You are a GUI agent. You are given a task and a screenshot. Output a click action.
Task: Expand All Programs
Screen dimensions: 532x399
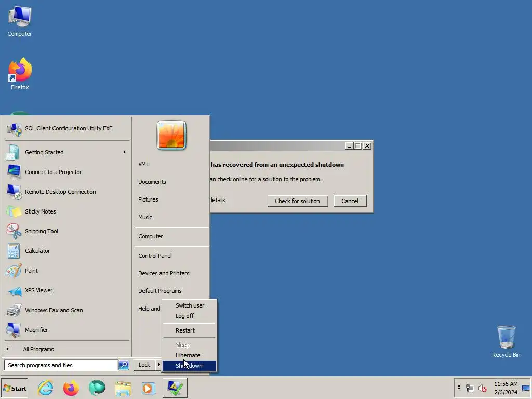pyautogui.click(x=67, y=349)
